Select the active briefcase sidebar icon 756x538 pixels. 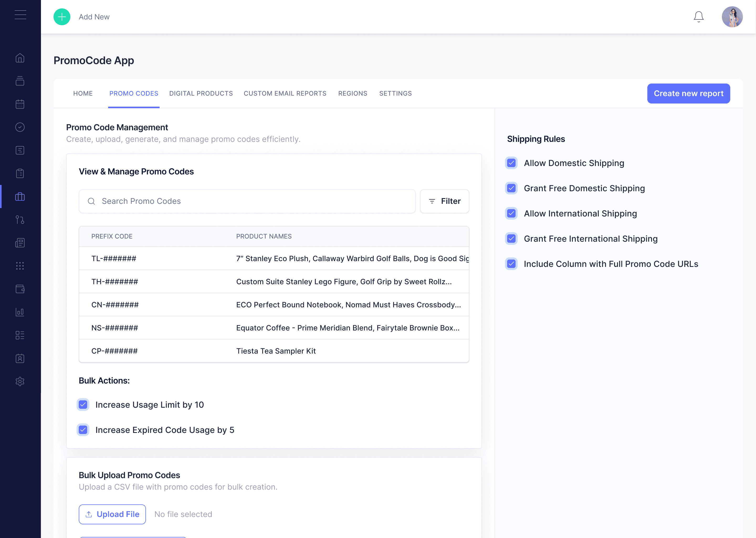coord(20,197)
